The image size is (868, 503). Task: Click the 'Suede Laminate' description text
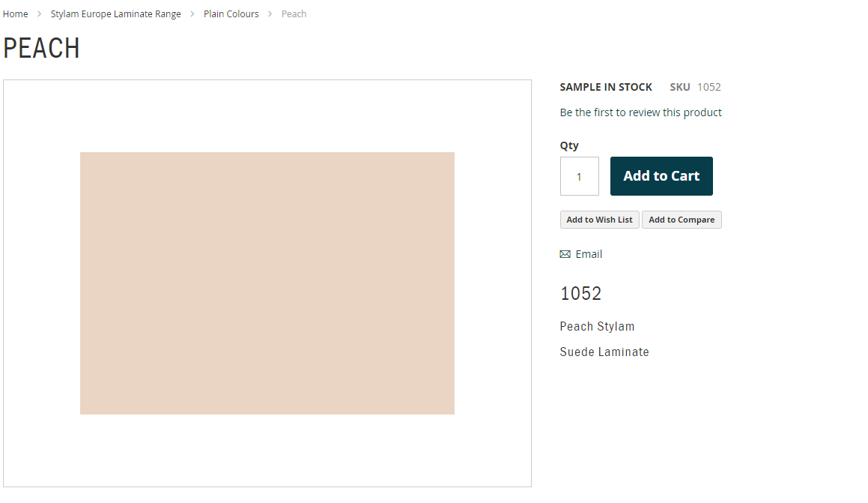(604, 352)
